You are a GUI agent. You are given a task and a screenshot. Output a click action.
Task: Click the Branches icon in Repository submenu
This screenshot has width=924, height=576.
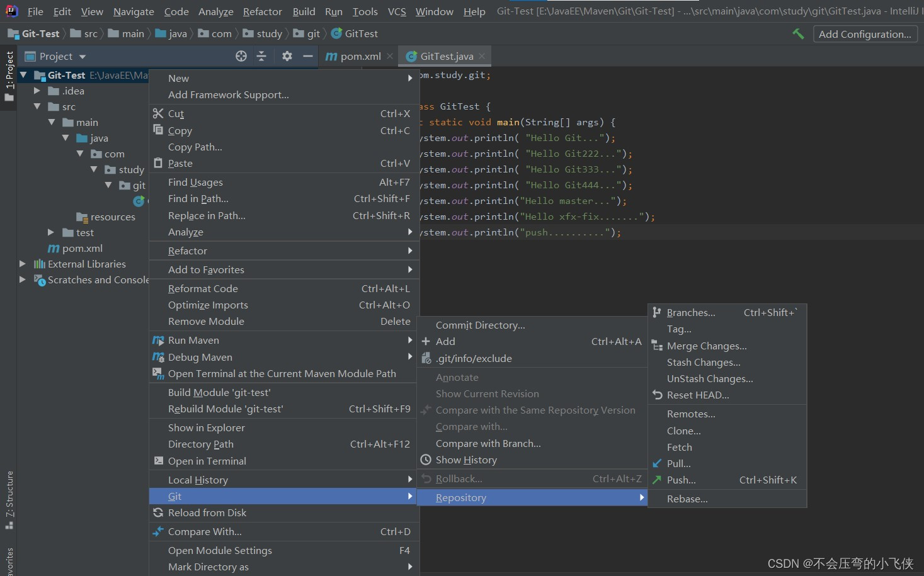pos(657,312)
